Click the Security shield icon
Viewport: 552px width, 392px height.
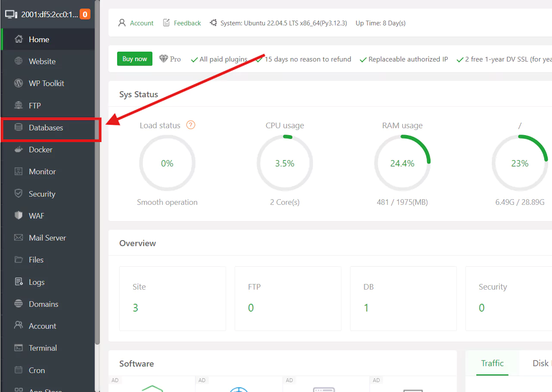click(x=19, y=194)
